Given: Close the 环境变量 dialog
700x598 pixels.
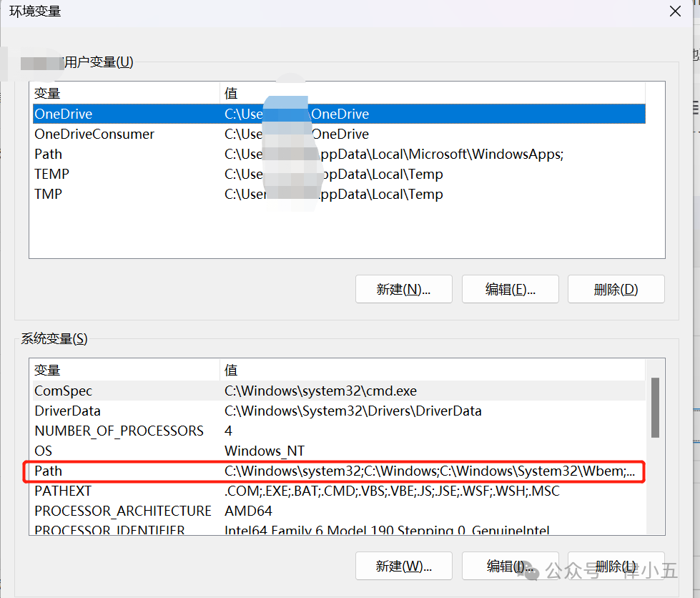Looking at the screenshot, I should point(675,11).
